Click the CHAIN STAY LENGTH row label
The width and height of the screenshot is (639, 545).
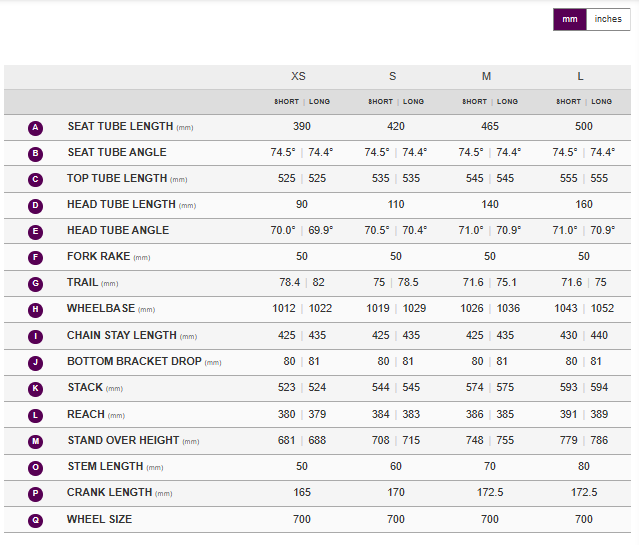[121, 336]
